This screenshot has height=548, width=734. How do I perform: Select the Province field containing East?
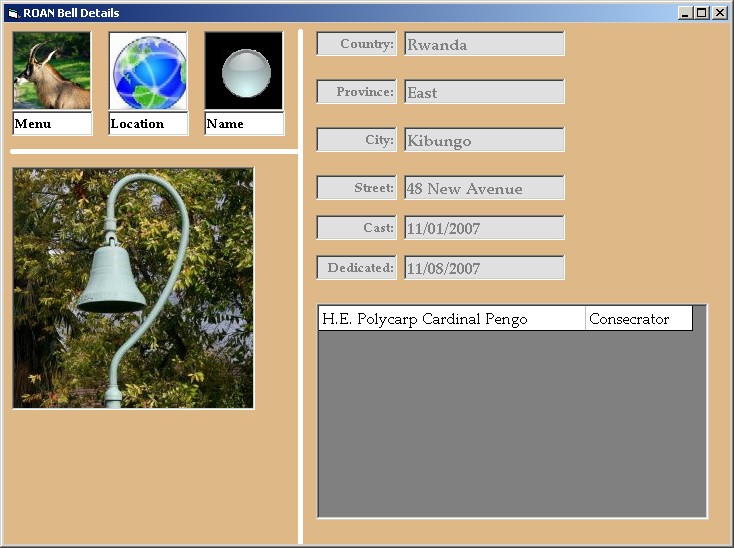click(484, 92)
